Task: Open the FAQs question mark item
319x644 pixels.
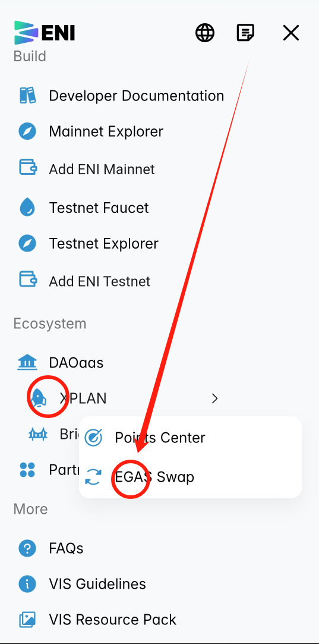Action: 51,548
